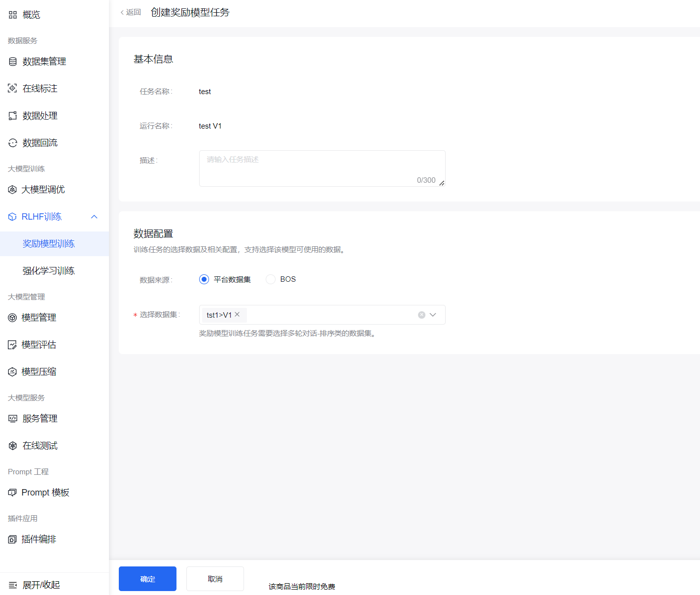Click the 展开/收起 collapse icon
This screenshot has height=595, width=700.
click(13, 585)
